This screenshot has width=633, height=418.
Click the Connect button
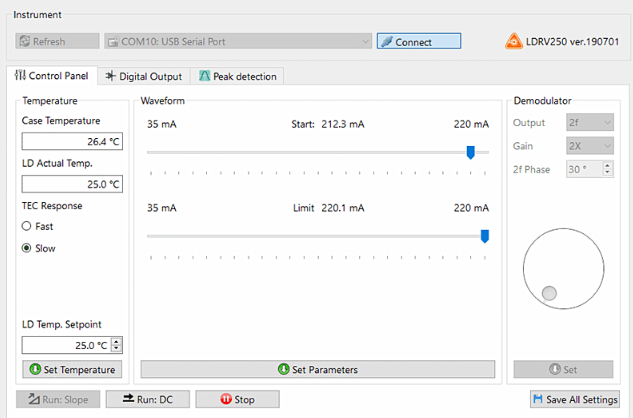pyautogui.click(x=419, y=41)
